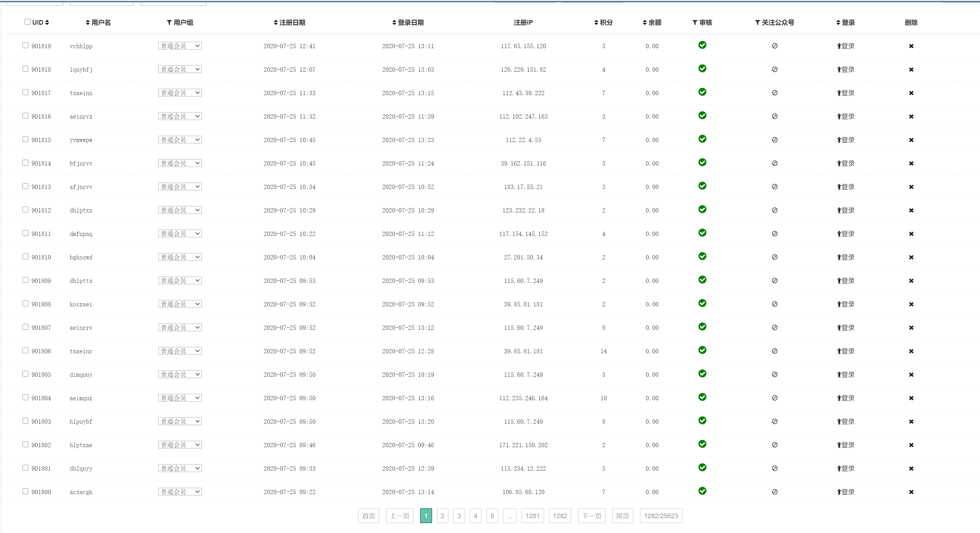Click follow-status icon for user txaeinn
This screenshot has width=980, height=533.
(774, 93)
